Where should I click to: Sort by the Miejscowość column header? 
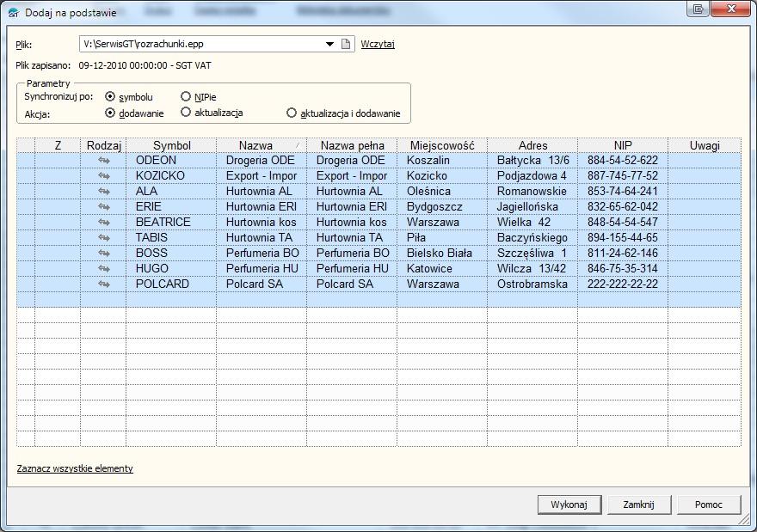(x=442, y=145)
